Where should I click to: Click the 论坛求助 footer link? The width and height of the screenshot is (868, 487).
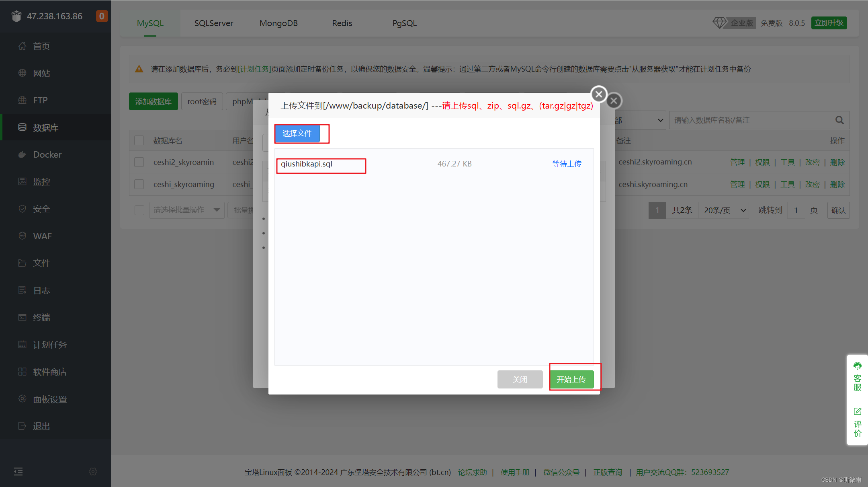(x=473, y=472)
